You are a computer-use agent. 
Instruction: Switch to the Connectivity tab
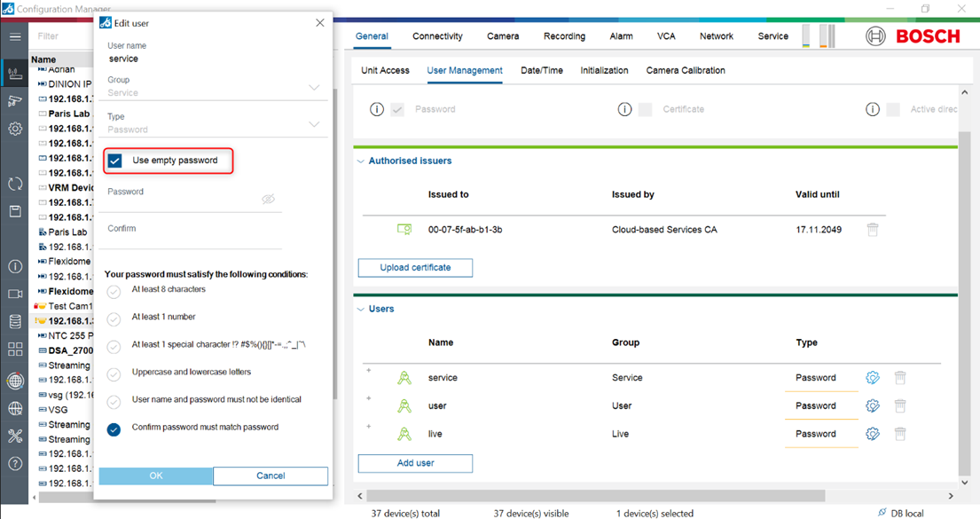pyautogui.click(x=437, y=36)
